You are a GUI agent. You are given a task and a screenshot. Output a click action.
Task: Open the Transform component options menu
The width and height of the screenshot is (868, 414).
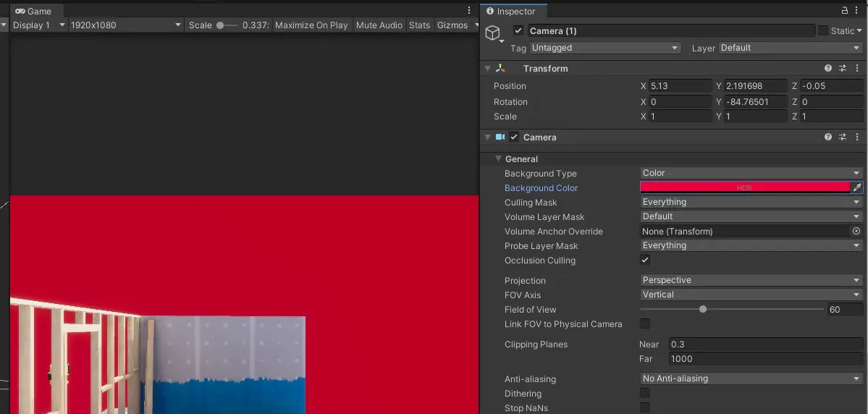(857, 69)
